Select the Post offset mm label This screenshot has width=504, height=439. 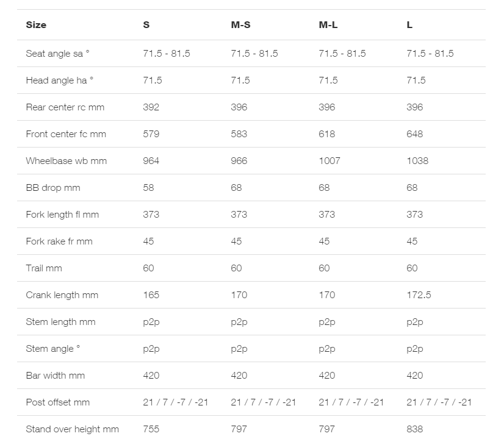click(x=58, y=402)
